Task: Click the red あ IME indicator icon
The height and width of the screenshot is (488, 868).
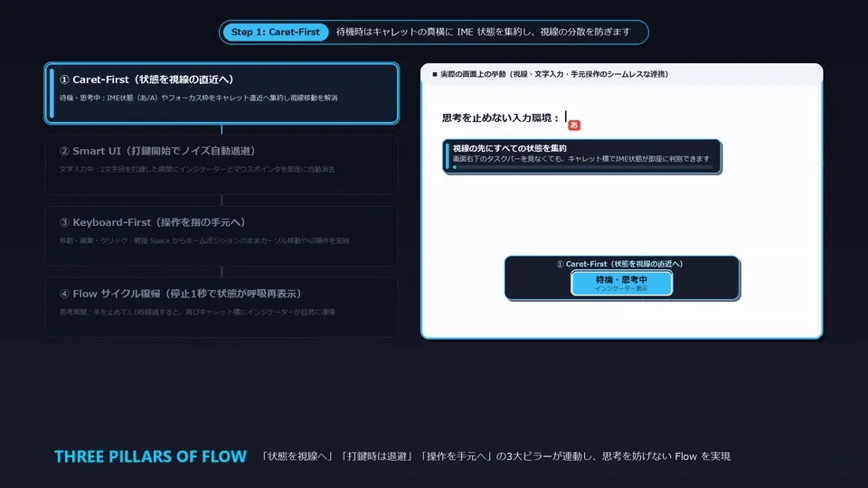Action: (574, 125)
